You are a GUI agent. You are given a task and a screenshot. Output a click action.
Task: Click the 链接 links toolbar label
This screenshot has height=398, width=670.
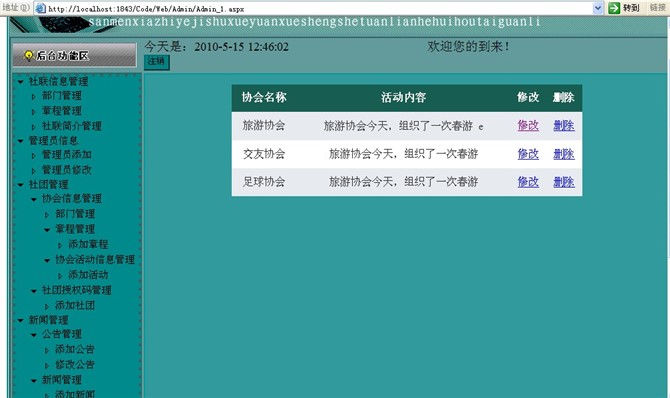coord(658,8)
